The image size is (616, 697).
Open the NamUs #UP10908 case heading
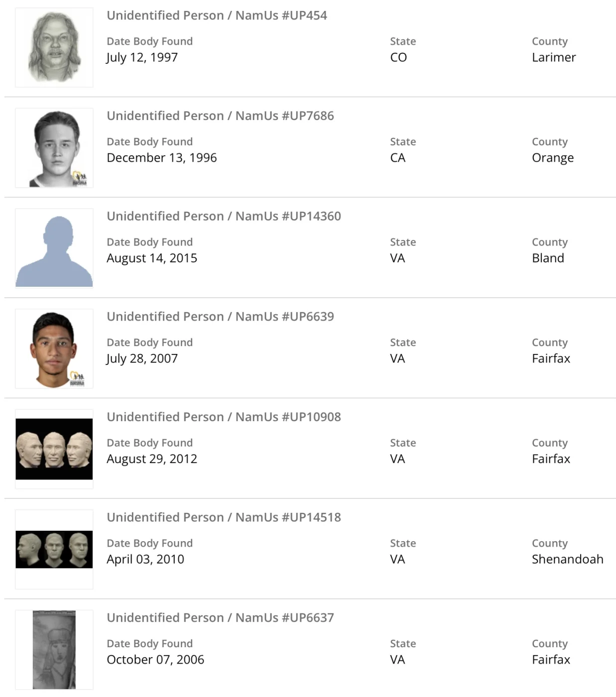224,417
